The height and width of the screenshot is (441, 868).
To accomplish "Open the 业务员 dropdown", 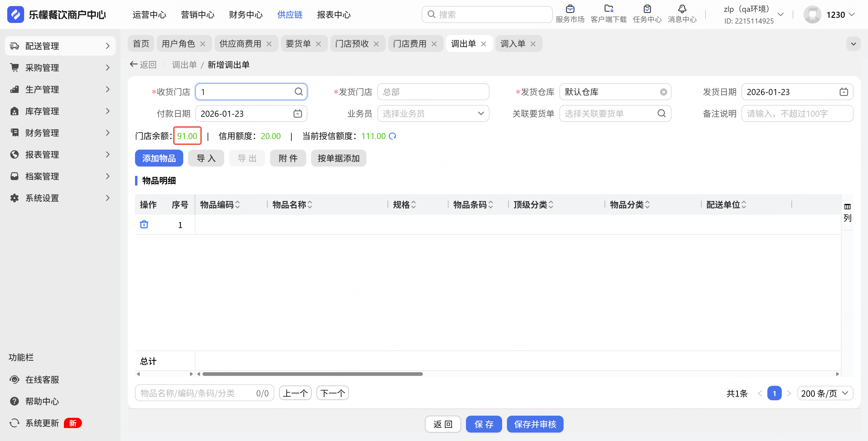I will [x=433, y=114].
